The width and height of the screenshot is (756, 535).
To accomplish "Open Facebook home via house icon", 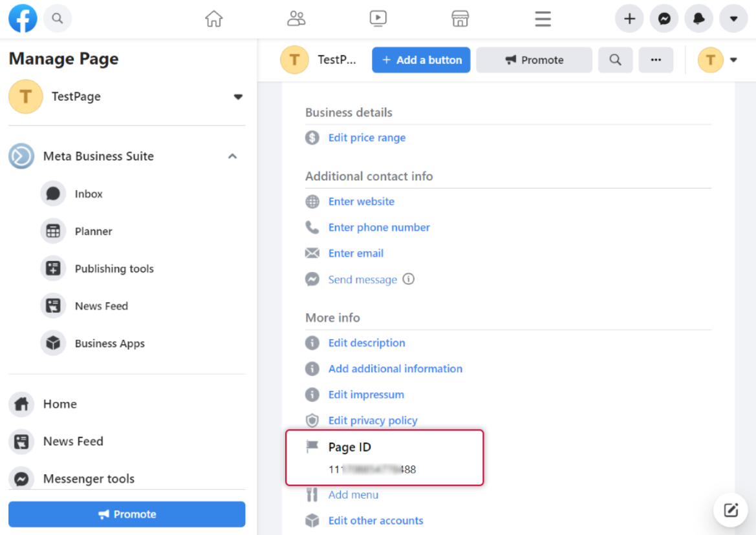I will click(213, 19).
